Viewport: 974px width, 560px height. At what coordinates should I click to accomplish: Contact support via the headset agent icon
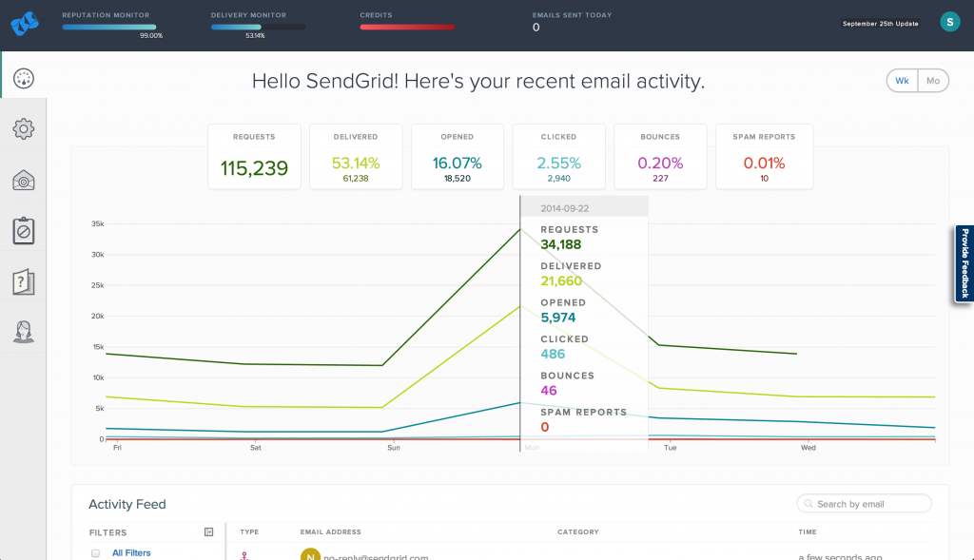pos(23,332)
